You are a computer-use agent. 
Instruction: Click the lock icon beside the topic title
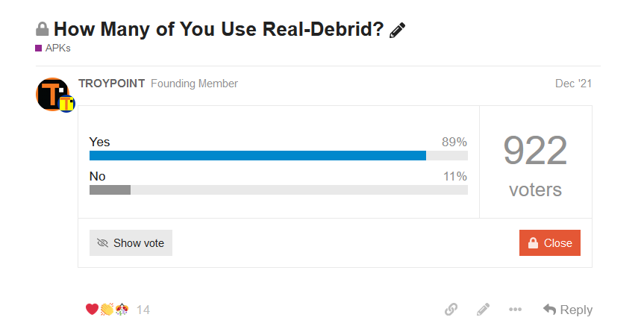coord(43,30)
